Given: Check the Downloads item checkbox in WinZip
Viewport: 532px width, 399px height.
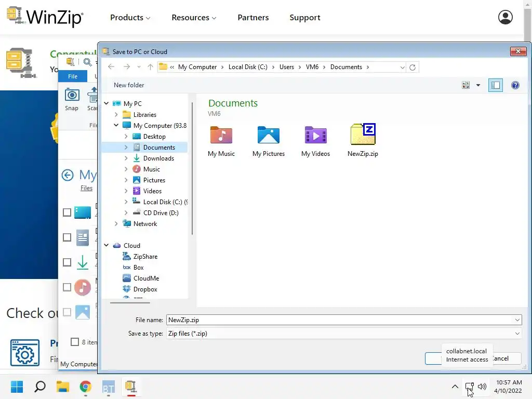Looking at the screenshot, I should click(x=67, y=262).
